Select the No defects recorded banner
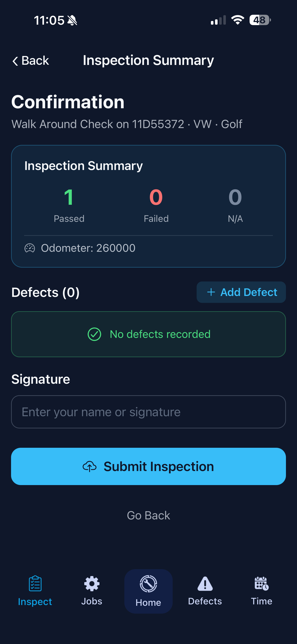This screenshot has height=644, width=297. (148, 334)
